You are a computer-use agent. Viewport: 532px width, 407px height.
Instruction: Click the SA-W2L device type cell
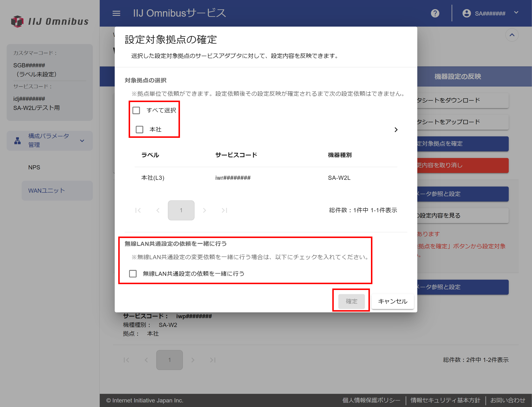339,178
